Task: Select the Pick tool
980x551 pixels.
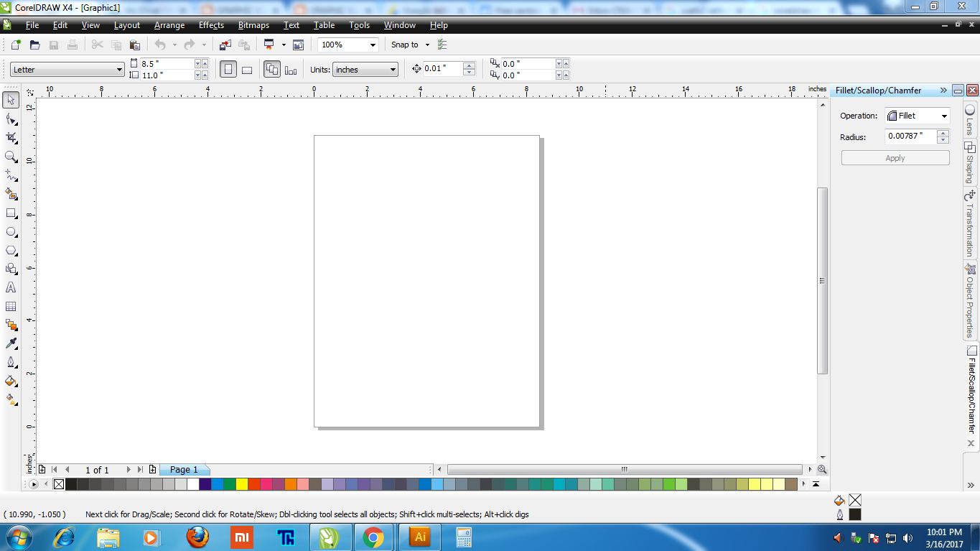Action: click(11, 100)
